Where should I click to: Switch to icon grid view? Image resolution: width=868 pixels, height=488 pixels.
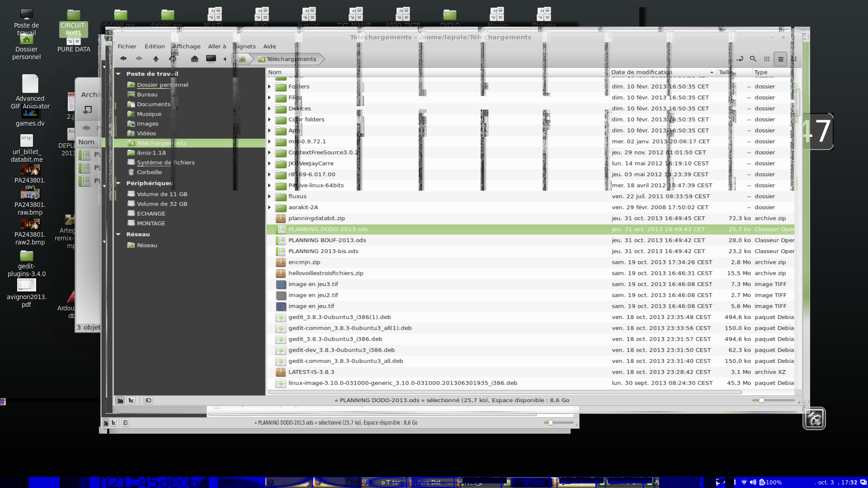click(x=767, y=59)
